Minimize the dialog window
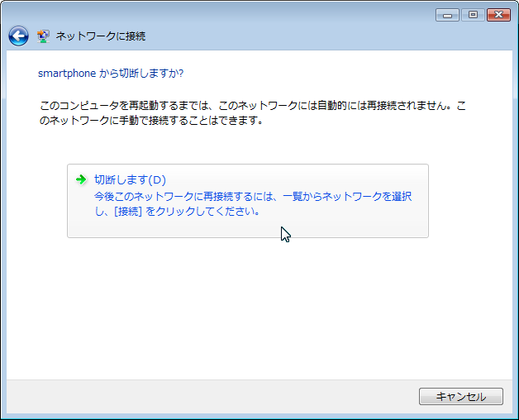 447,15
